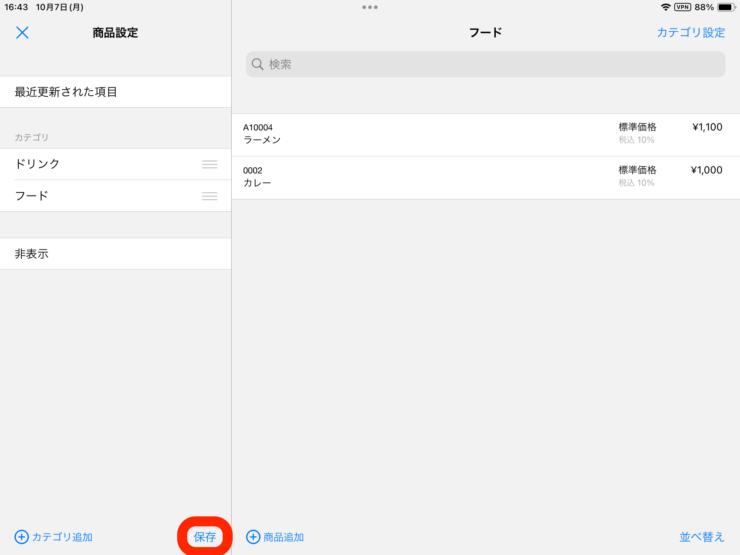Viewport: 740px width, 555px height.
Task: Tap the battery status icon
Action: coord(726,7)
